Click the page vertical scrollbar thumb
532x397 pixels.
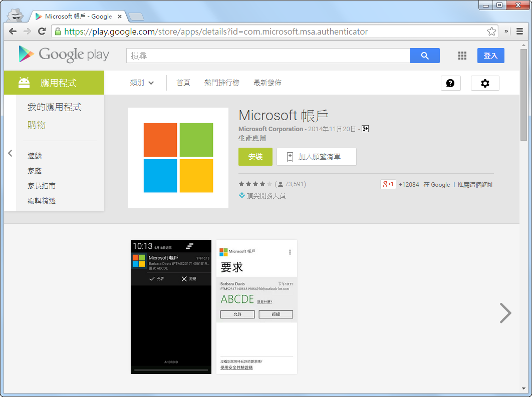(523, 95)
